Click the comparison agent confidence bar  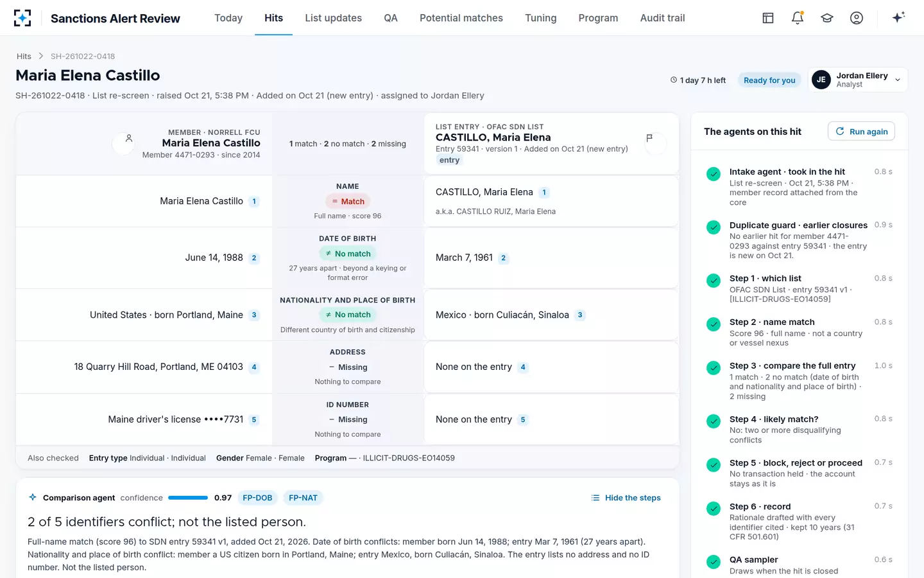click(188, 498)
